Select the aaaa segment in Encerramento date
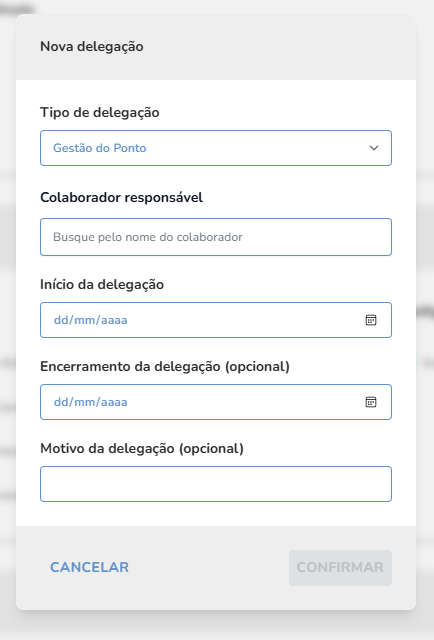 coord(114,402)
